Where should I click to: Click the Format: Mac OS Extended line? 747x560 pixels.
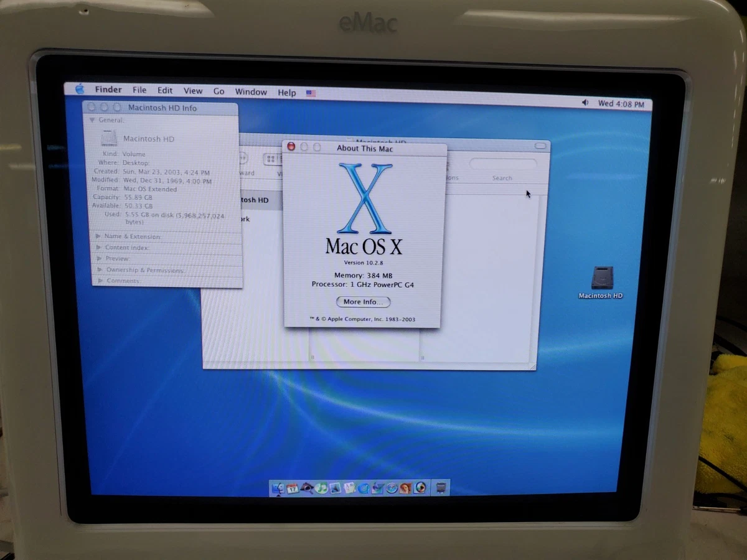136,189
